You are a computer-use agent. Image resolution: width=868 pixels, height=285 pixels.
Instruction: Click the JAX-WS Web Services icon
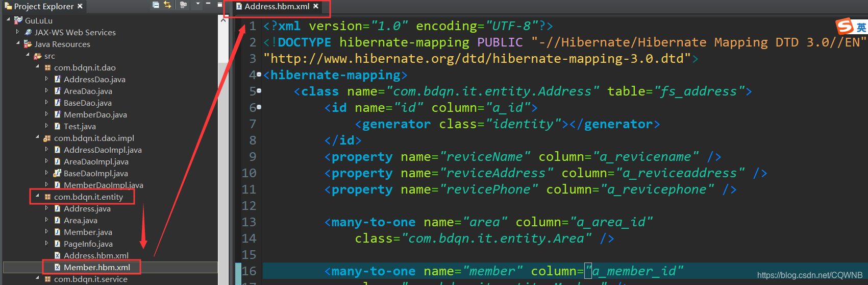pos(28,32)
